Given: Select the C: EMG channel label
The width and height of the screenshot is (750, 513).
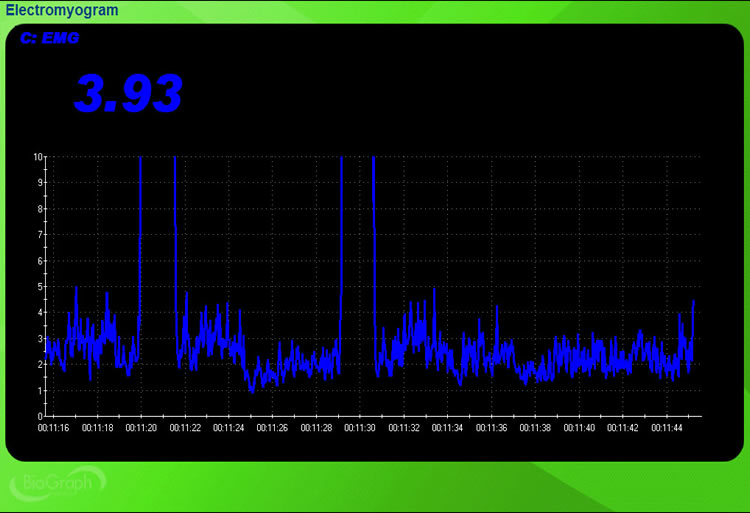Looking at the screenshot, I should click(x=50, y=38).
